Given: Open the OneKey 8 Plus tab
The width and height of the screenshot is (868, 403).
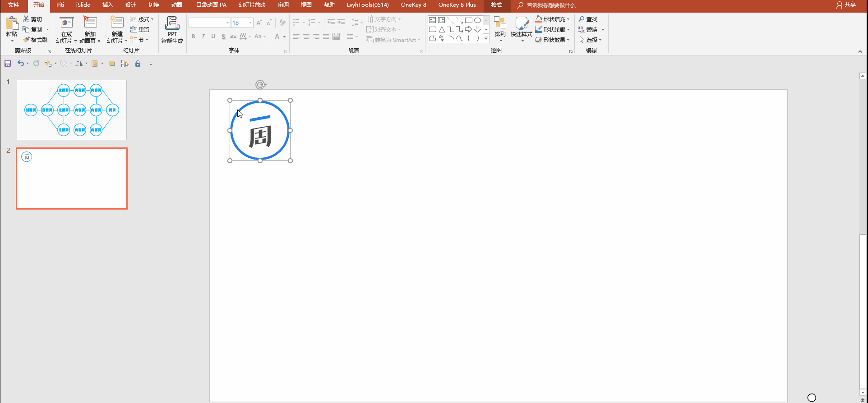Looking at the screenshot, I should click(x=457, y=5).
